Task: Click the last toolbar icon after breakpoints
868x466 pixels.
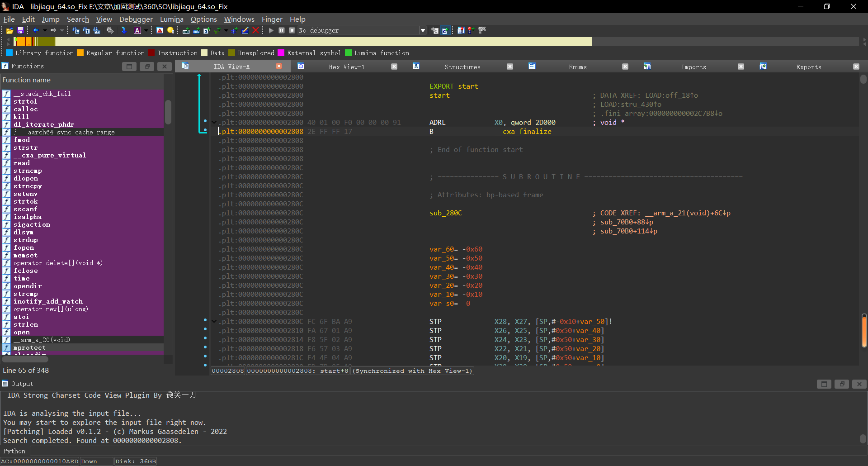Action: pos(482,30)
